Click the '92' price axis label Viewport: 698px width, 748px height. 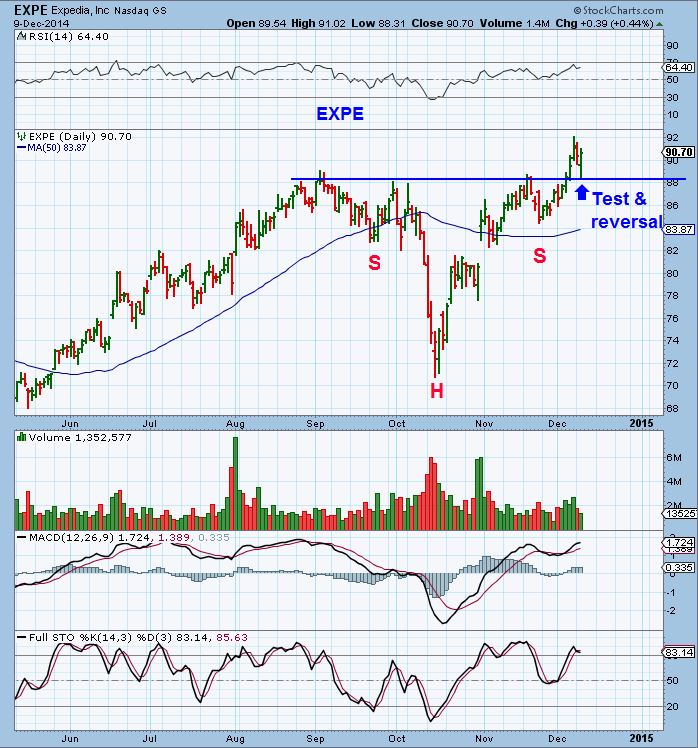[672, 137]
